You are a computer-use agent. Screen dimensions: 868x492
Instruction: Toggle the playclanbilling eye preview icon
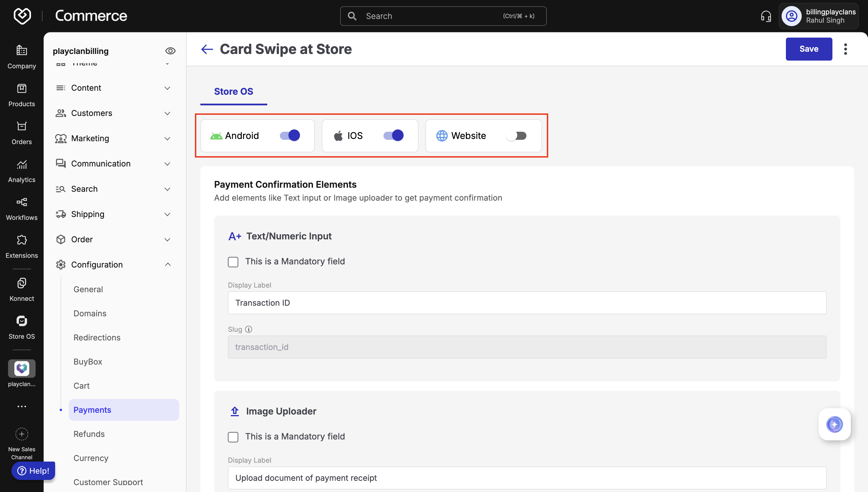coord(170,51)
